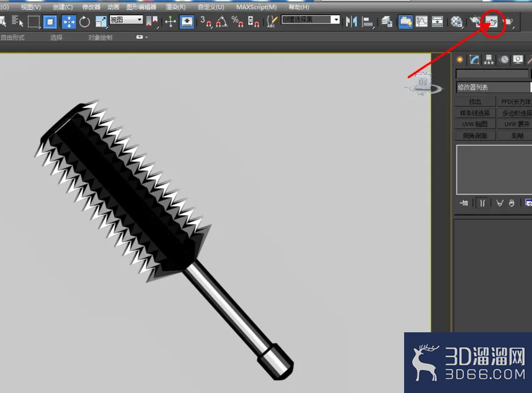This screenshot has height=393, width=532.
Task: Toggle Percent Snap
Action: pyautogui.click(x=237, y=22)
